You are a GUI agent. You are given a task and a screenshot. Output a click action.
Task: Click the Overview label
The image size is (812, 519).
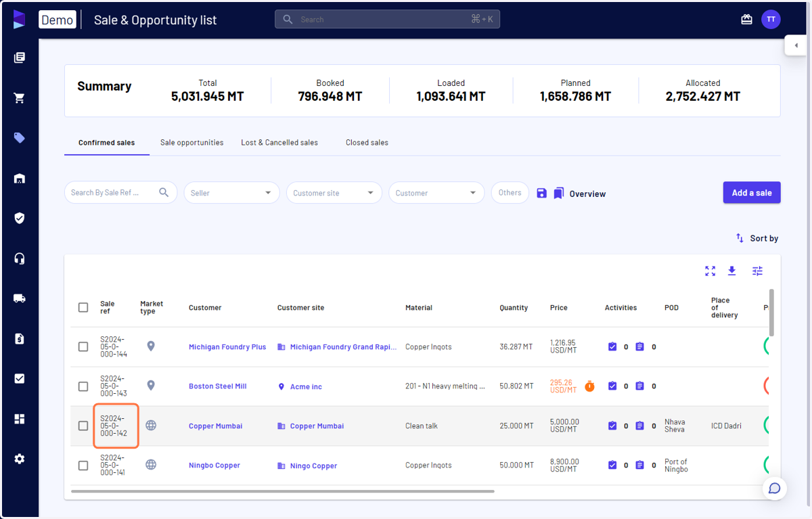click(587, 194)
